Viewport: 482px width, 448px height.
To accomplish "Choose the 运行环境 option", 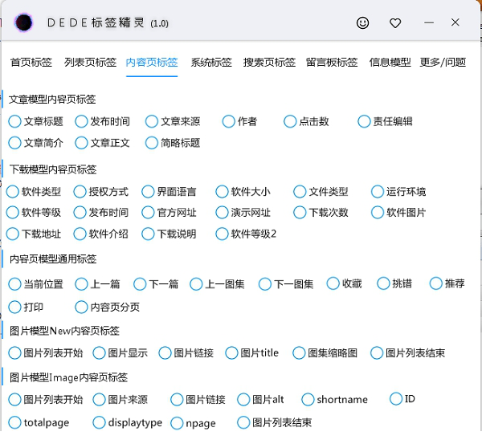I will click(x=378, y=192).
